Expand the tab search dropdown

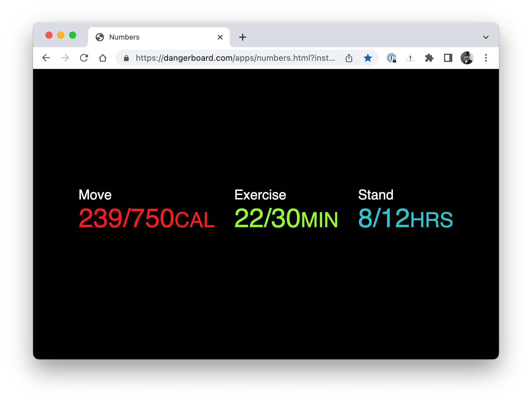click(x=486, y=37)
